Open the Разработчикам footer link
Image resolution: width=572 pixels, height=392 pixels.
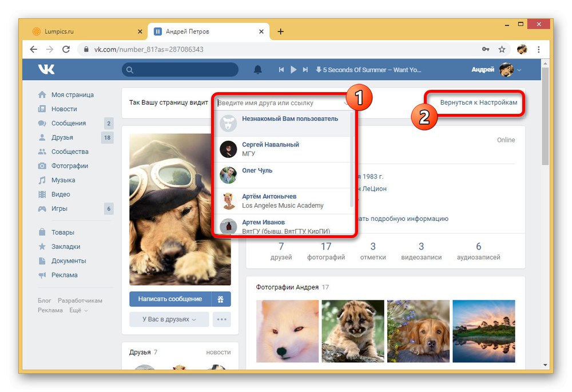tap(80, 300)
